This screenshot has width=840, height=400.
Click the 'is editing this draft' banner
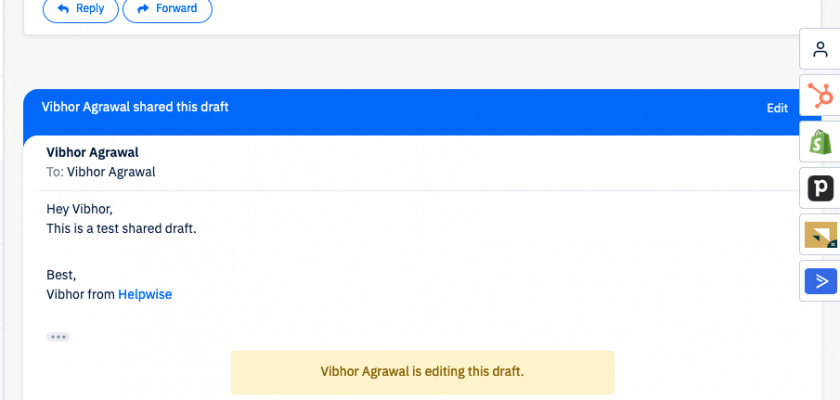(422, 371)
